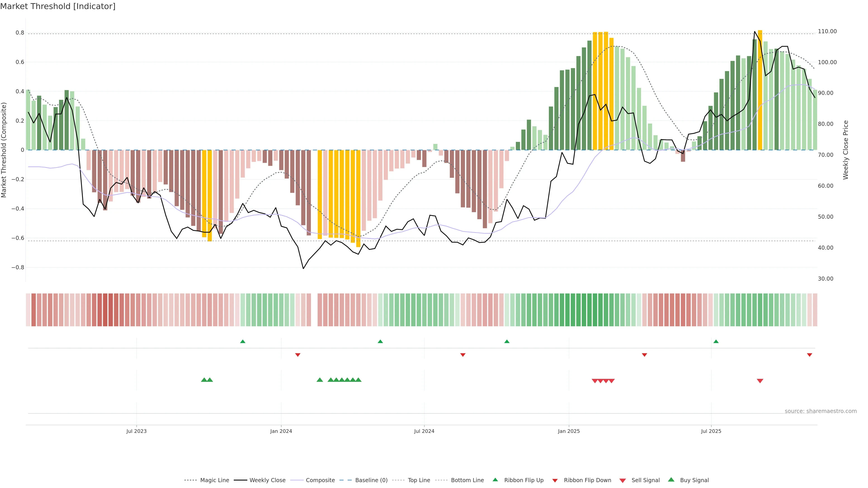Click the Market Threshold [Indicator] chart title
The height and width of the screenshot is (488, 868).
[x=58, y=6]
